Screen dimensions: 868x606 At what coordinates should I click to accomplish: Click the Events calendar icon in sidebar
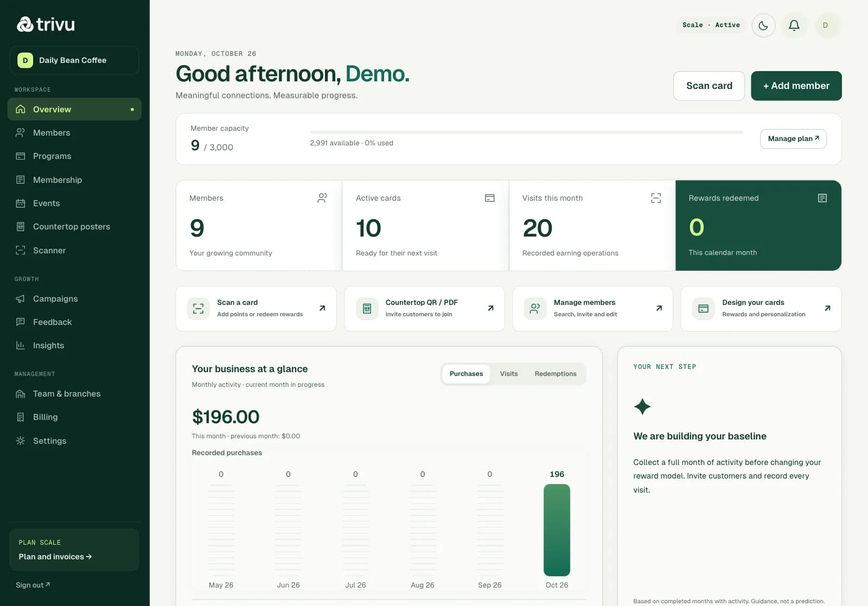21,203
